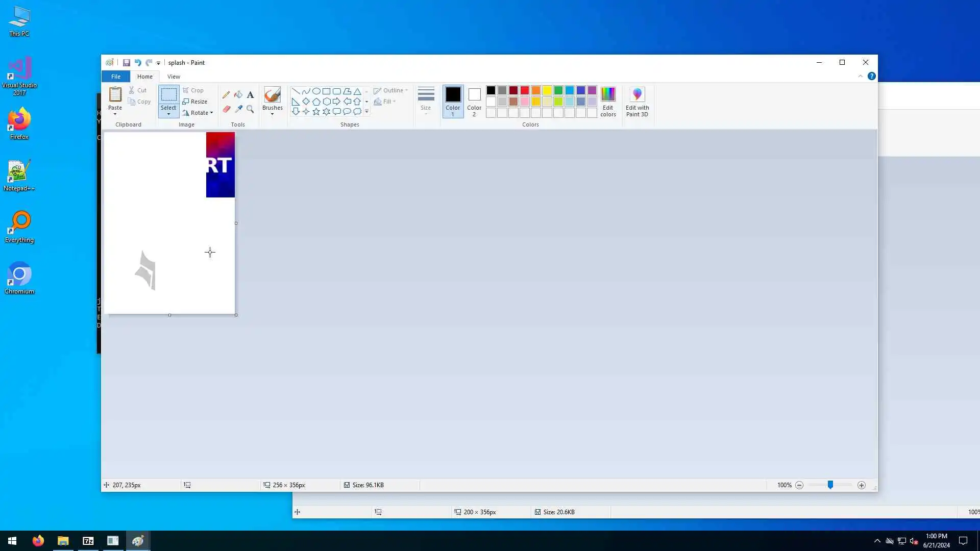This screenshot has height=551, width=980.
Task: Open the File menu
Action: click(x=116, y=77)
